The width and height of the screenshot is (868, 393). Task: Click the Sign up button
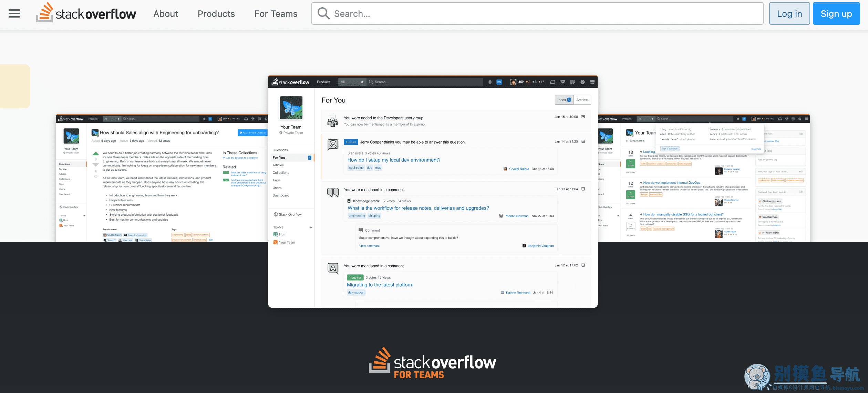(836, 13)
